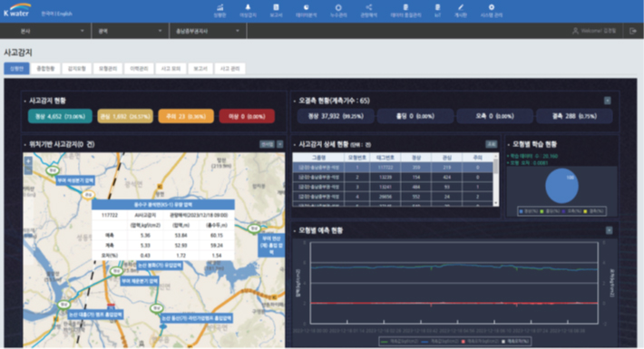644x349 pixels.
Task: Click the 정상 37,932 missing-data badge
Action: (x=336, y=116)
